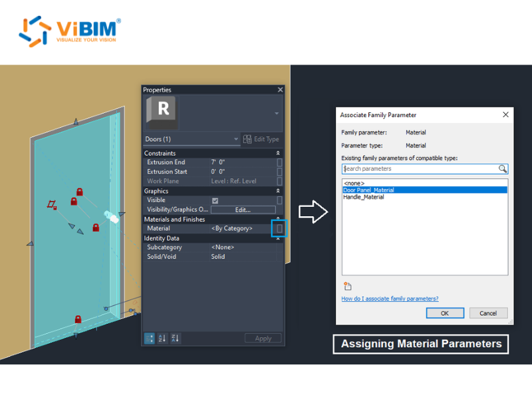Click the white door handle in the 3D view

(x=111, y=217)
